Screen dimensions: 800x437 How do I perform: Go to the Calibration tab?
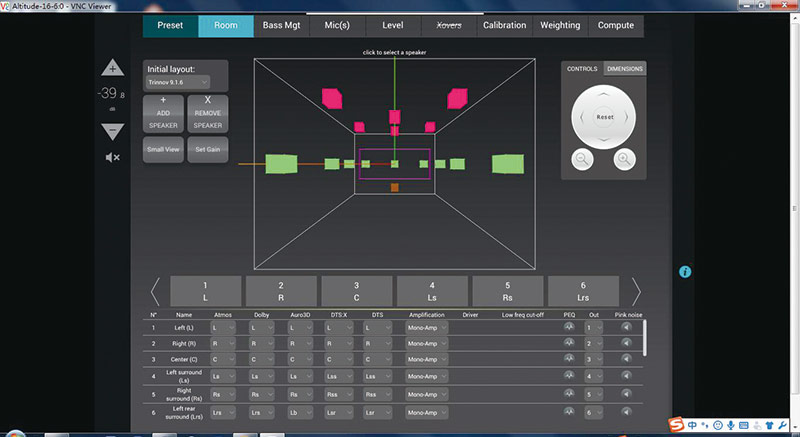(505, 25)
